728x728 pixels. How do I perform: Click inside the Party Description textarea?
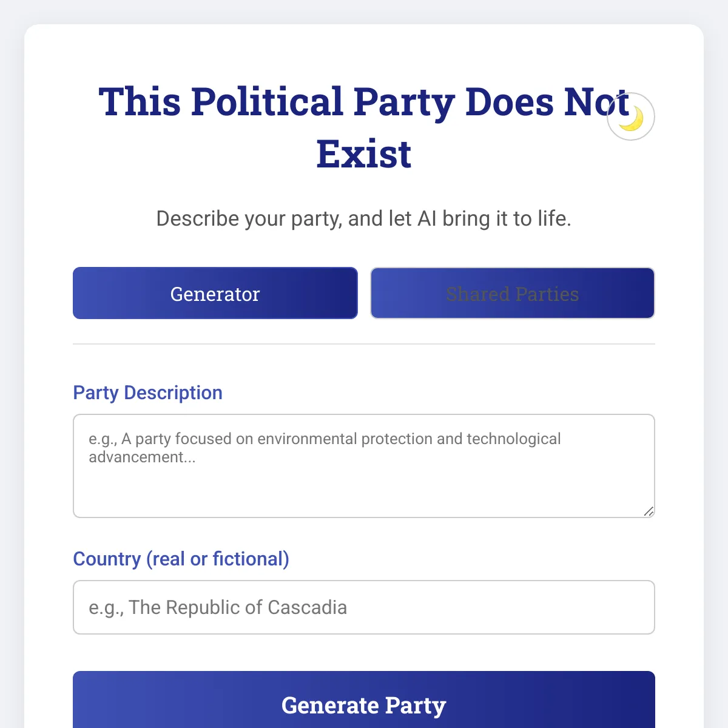364,466
